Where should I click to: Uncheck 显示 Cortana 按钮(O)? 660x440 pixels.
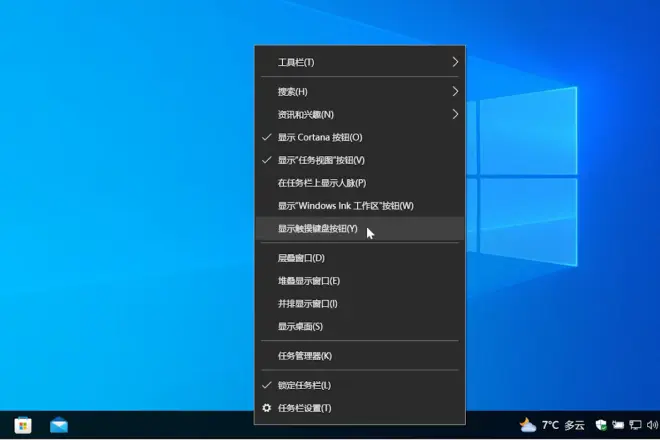360,137
